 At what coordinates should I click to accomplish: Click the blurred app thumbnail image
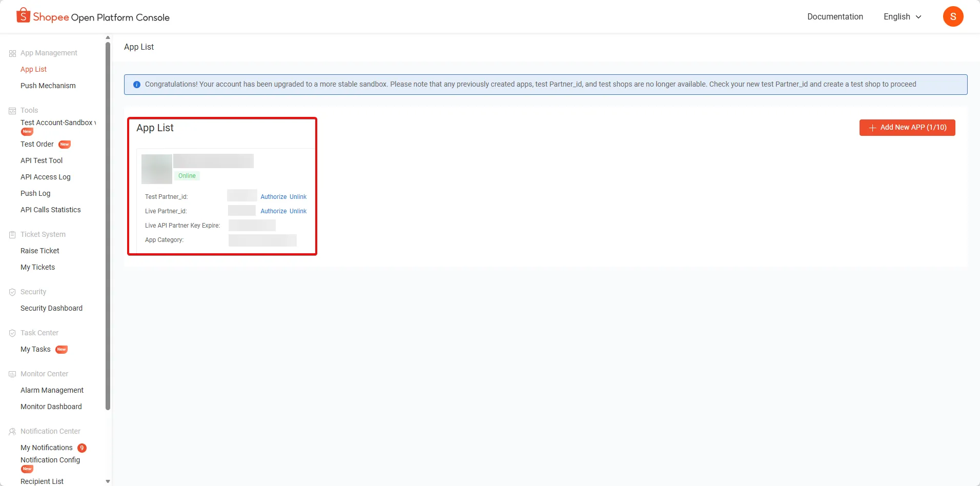pos(157,169)
